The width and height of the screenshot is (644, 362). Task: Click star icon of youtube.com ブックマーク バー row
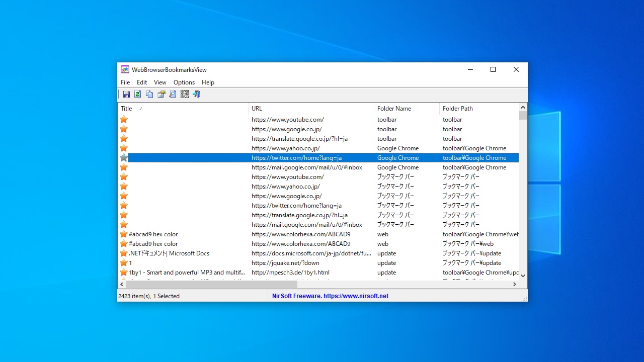[x=124, y=177]
